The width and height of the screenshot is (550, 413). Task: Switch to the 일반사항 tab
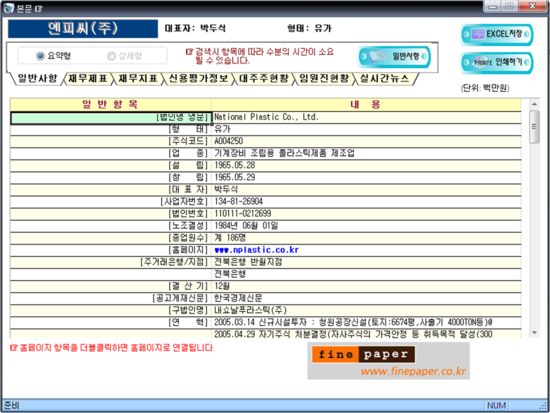tap(37, 78)
